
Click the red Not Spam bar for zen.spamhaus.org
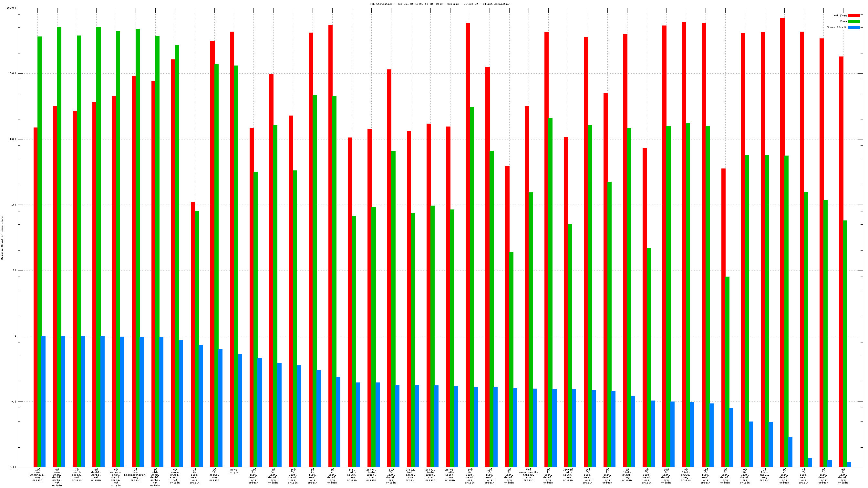coord(36,296)
